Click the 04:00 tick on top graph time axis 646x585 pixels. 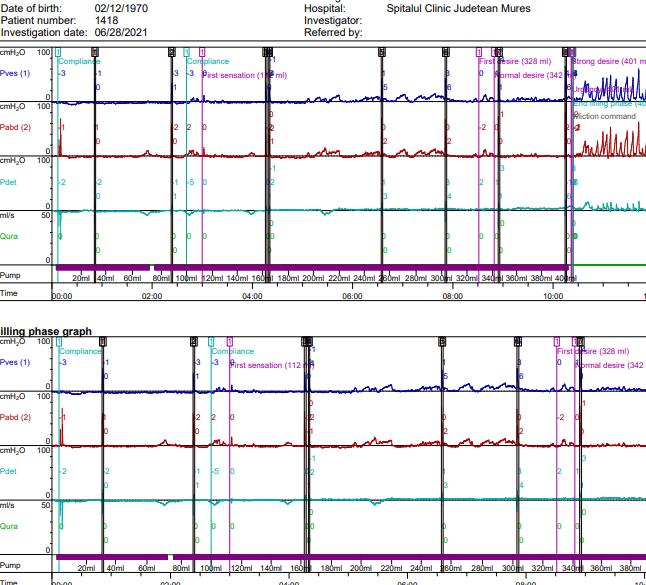[252, 296]
